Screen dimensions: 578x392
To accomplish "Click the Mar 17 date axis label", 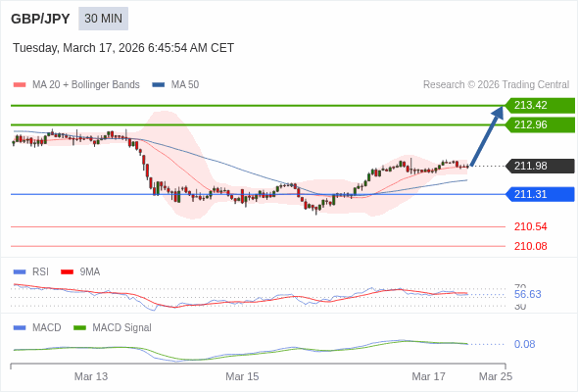I will coord(428,376).
